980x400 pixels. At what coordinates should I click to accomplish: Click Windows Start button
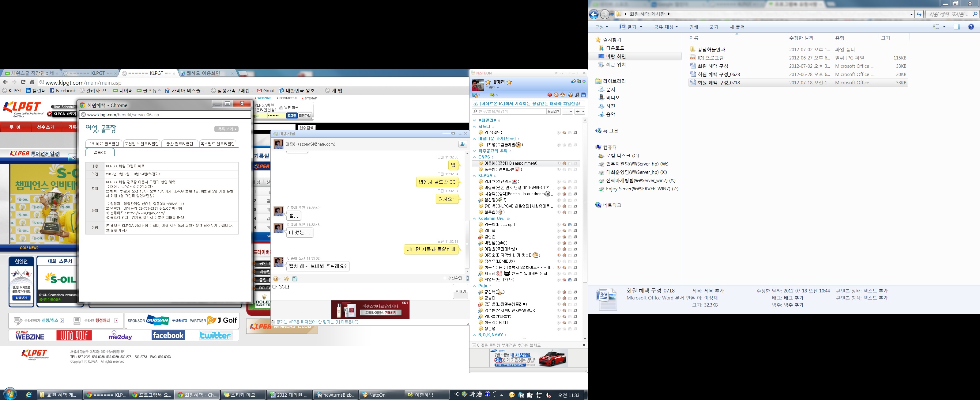(10, 394)
